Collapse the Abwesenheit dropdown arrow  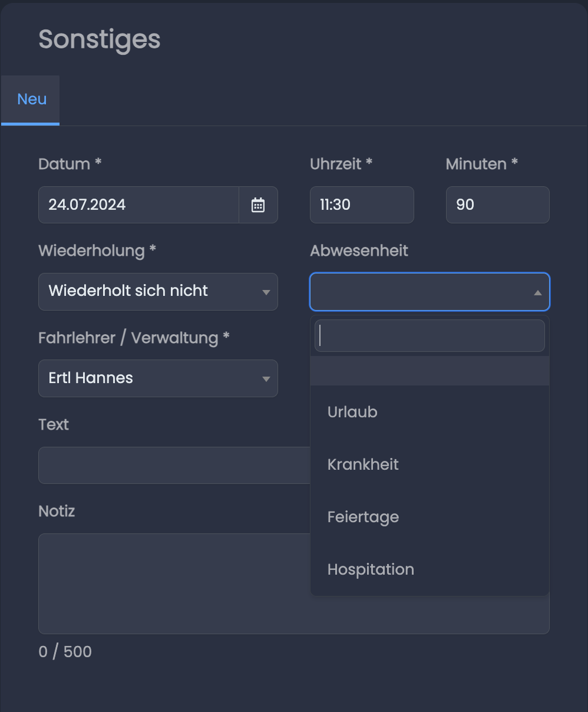[537, 292]
